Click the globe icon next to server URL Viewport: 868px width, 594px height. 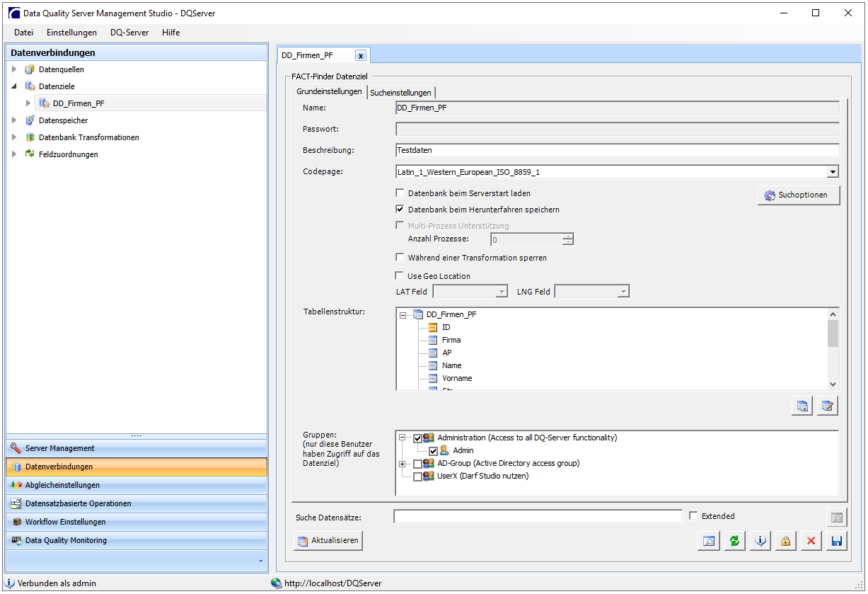click(x=276, y=583)
